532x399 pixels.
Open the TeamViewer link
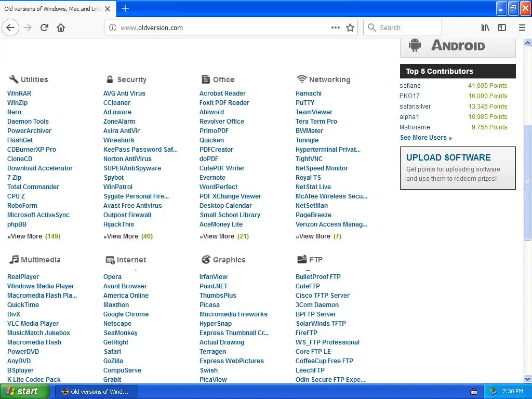click(x=314, y=112)
